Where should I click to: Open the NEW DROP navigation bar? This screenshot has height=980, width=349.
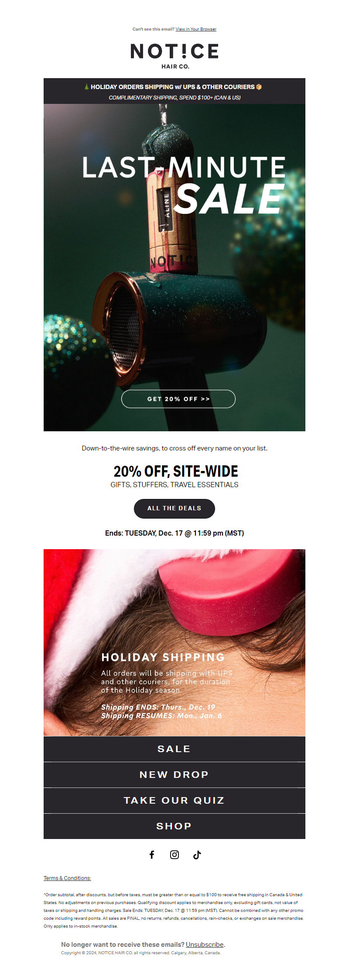coord(174,775)
